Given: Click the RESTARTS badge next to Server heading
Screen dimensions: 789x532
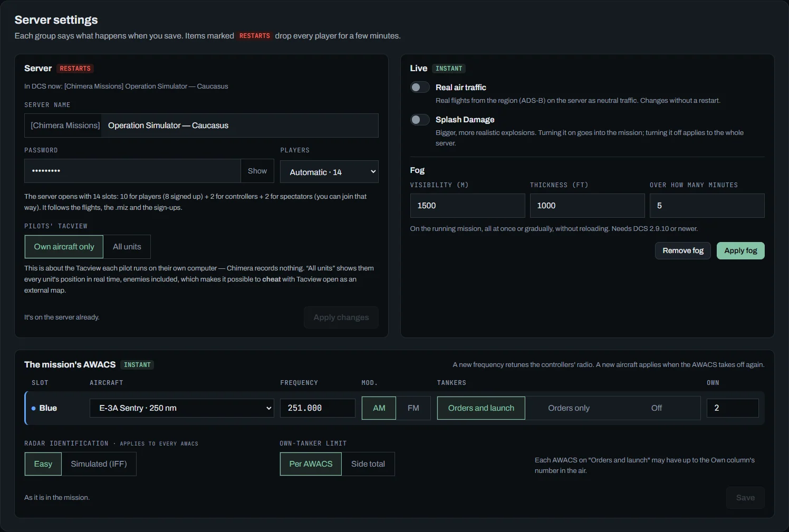Looking at the screenshot, I should (75, 69).
